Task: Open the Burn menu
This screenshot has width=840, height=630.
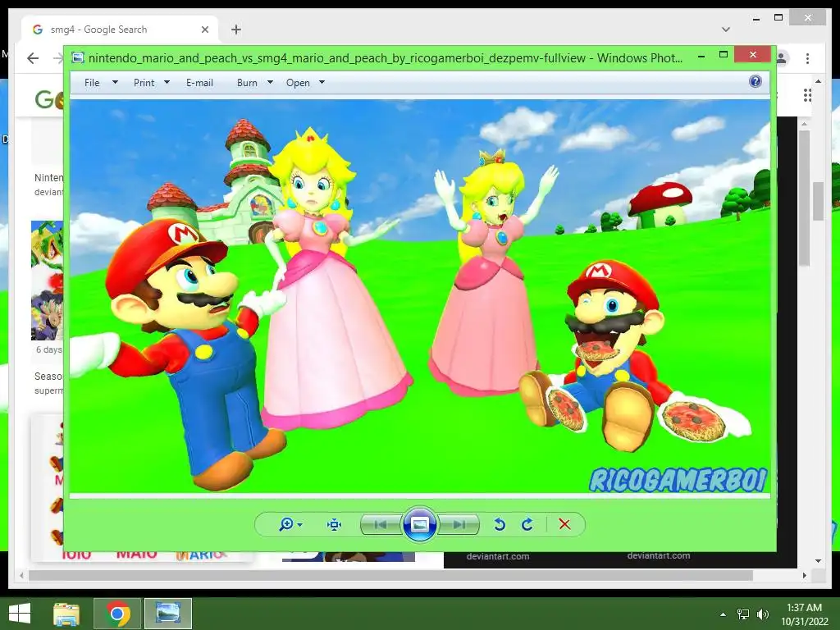Action: pos(247,83)
